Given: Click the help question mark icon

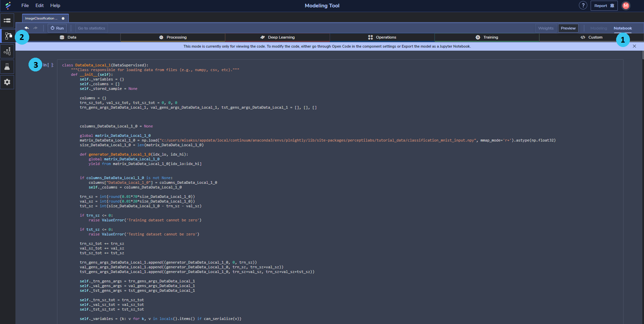Looking at the screenshot, I should tap(583, 5).
